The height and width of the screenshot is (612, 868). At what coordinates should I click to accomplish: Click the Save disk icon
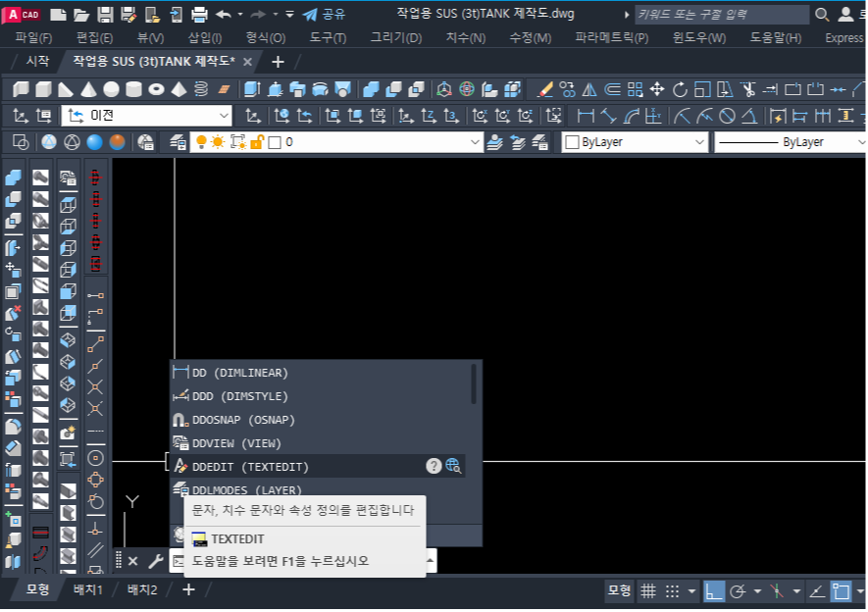coord(105,15)
